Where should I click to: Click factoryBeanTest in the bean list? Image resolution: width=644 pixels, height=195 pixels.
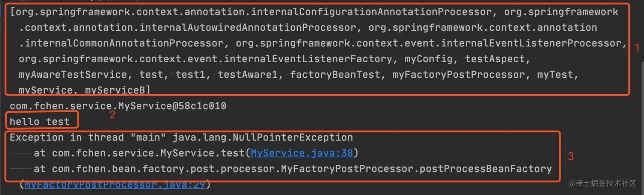tap(335, 75)
